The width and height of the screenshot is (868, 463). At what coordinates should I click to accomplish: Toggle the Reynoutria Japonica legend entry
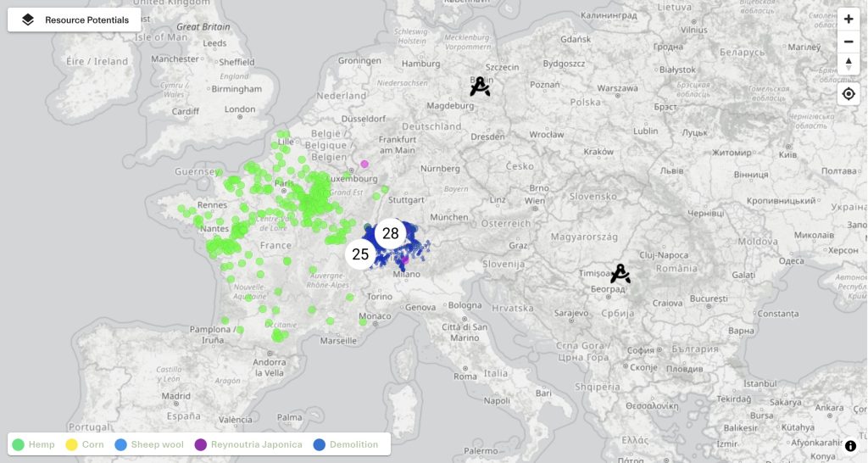[248, 444]
